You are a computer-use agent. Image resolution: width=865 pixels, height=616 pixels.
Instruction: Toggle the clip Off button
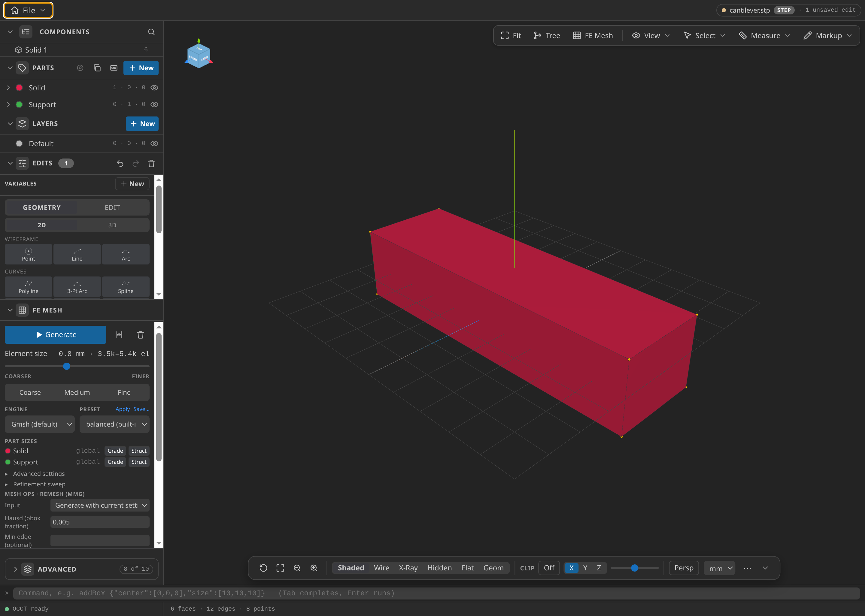549,568
